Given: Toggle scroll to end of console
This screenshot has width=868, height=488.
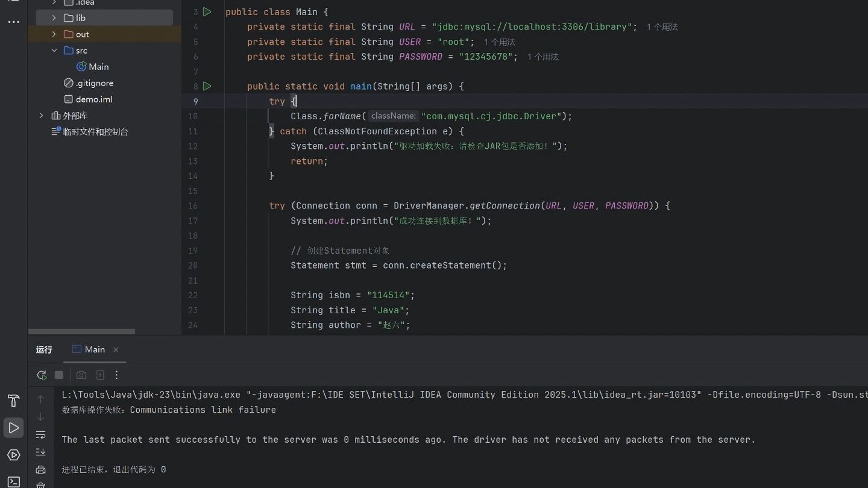Looking at the screenshot, I should (41, 452).
